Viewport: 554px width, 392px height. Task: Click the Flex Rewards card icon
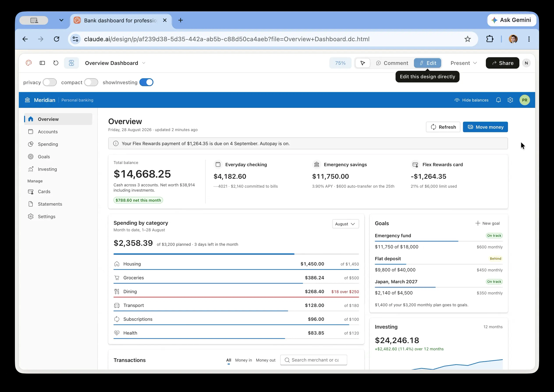pyautogui.click(x=415, y=164)
